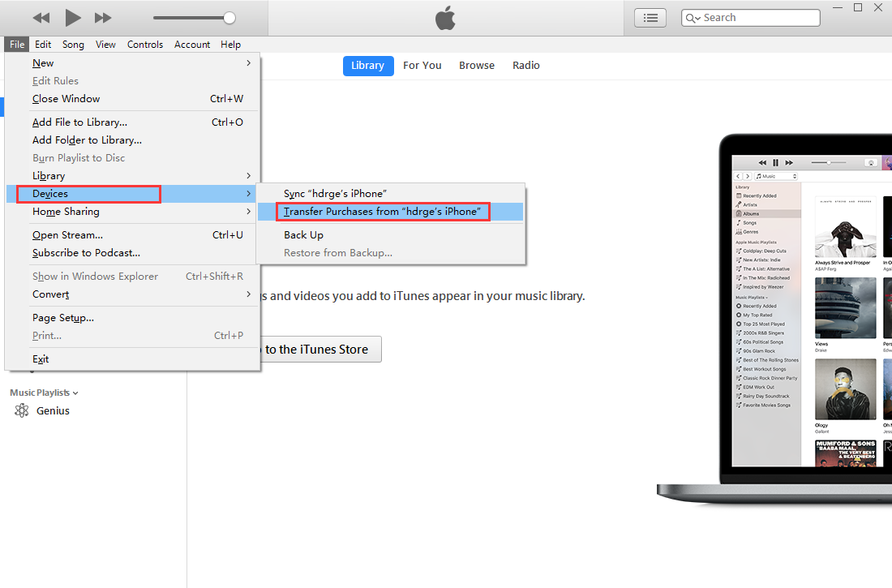The width and height of the screenshot is (892, 588).
Task: Click the rewind previous track button
Action: coord(41,18)
